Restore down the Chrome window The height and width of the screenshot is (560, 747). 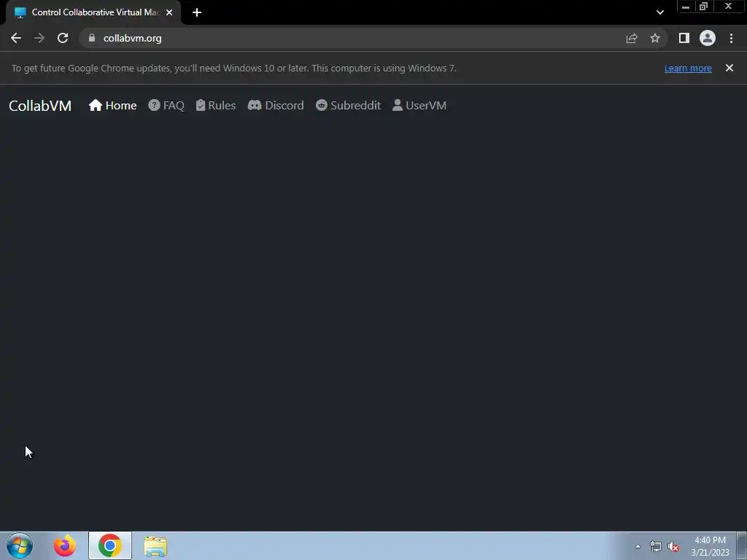pyautogui.click(x=704, y=7)
